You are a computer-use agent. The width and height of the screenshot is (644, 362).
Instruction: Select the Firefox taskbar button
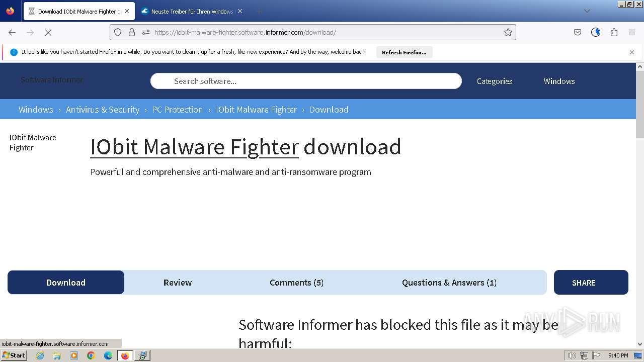125,355
